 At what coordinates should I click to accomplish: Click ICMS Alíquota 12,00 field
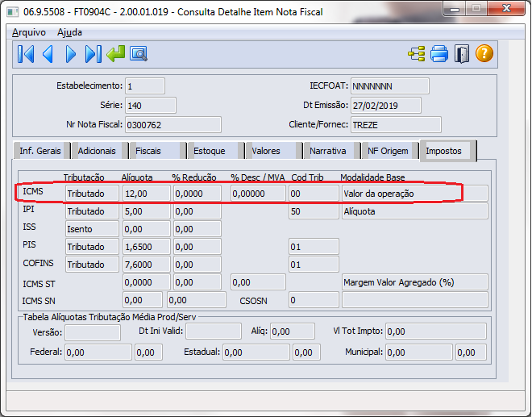[146, 194]
